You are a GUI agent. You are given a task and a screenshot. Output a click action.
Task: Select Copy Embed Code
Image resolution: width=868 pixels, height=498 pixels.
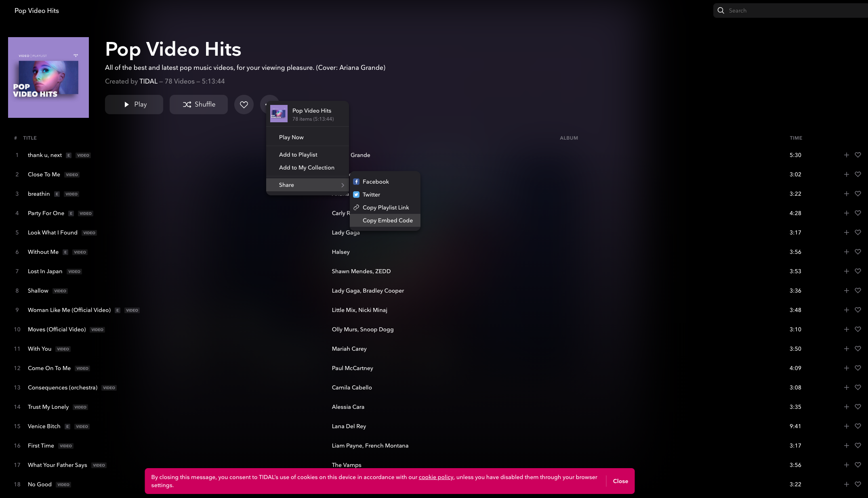click(385, 220)
